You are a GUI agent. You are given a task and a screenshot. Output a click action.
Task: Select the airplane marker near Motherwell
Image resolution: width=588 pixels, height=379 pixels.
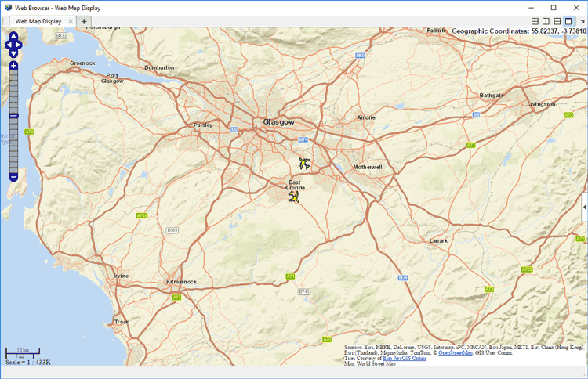(x=304, y=164)
